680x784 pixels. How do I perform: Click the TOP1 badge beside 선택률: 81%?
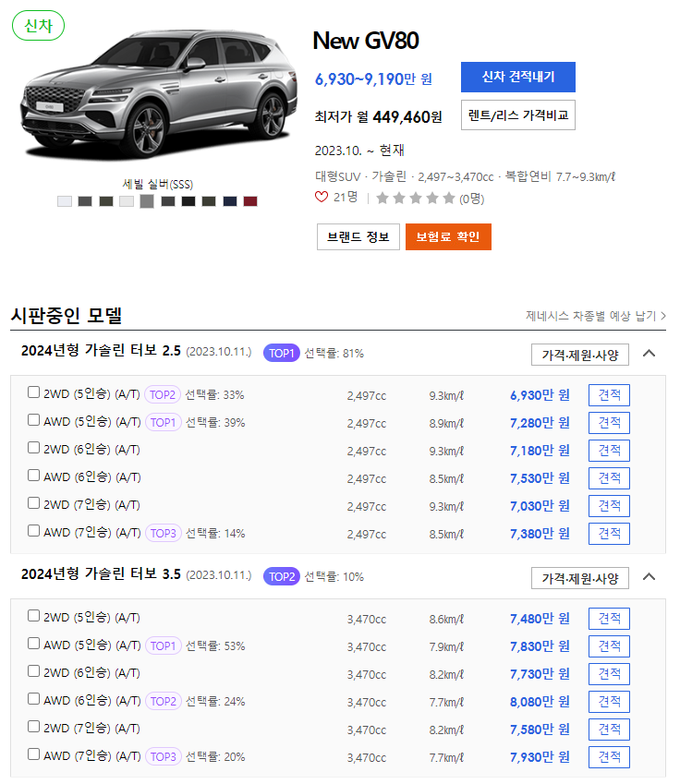click(281, 353)
